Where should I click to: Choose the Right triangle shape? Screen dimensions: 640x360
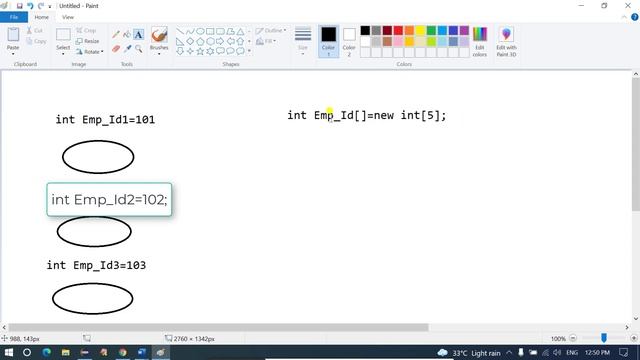[180, 41]
